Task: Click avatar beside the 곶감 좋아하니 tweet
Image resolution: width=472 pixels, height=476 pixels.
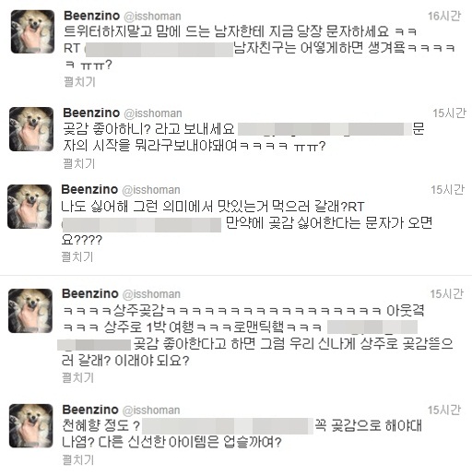Action: (x=31, y=129)
